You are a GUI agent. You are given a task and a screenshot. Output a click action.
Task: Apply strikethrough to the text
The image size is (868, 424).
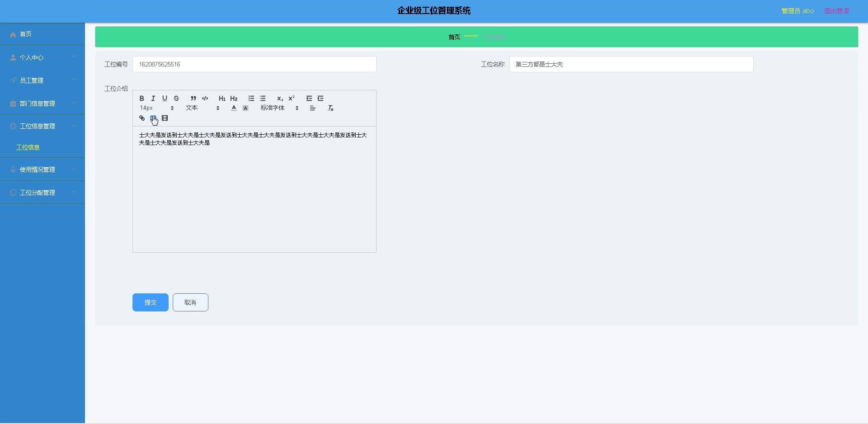(176, 98)
